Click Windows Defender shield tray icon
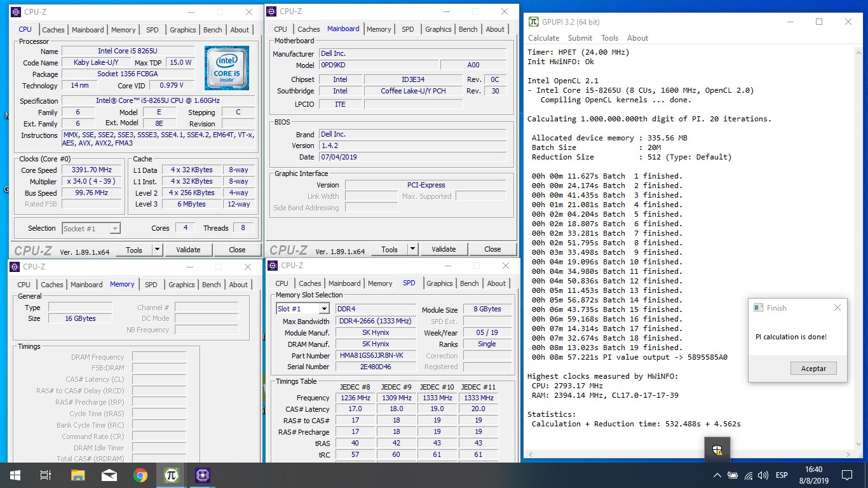Screen dimensions: 868x488 [x=717, y=451]
